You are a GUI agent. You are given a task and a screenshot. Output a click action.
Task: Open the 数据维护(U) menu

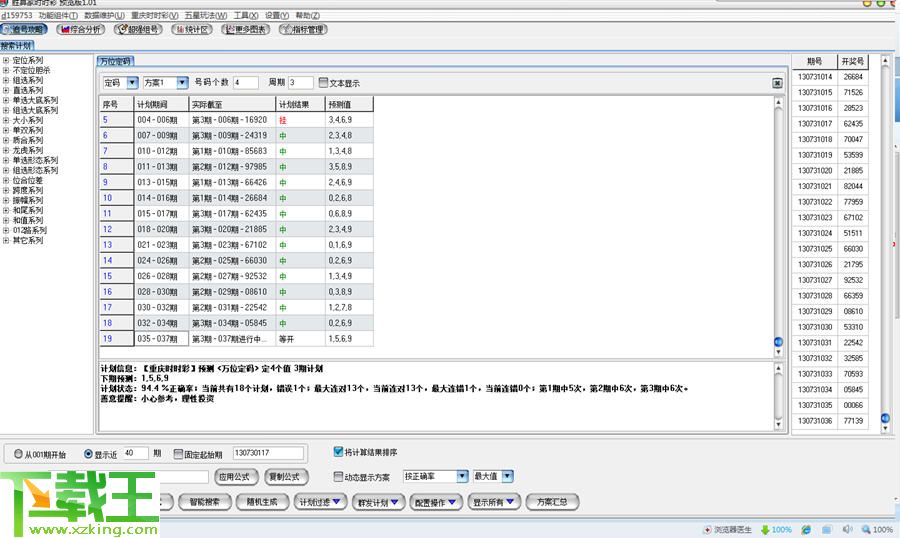(104, 16)
